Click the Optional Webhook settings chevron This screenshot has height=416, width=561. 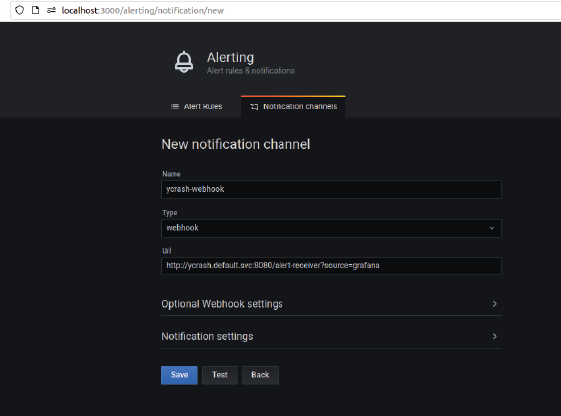[494, 304]
